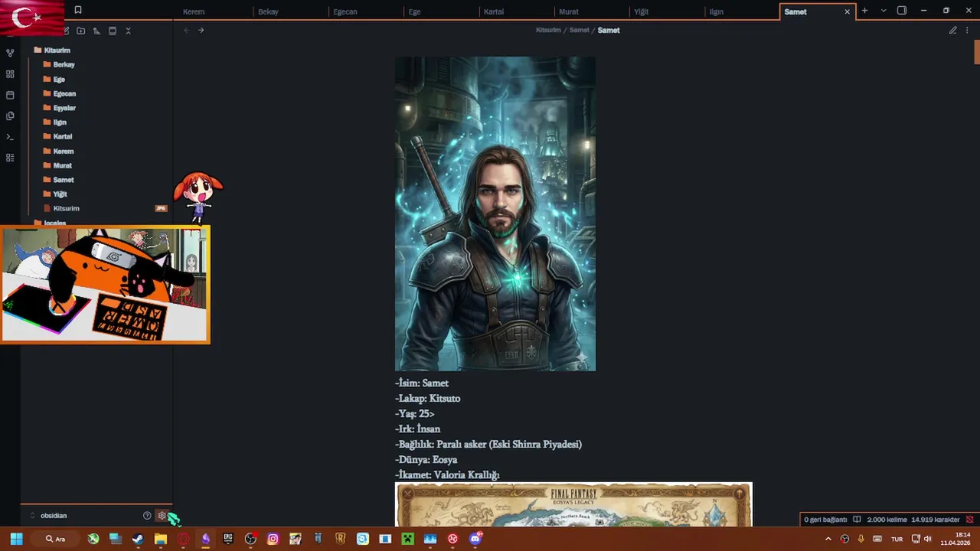The image size is (980, 551).
Task: Open the Kitsurim JPG file
Action: tap(67, 208)
